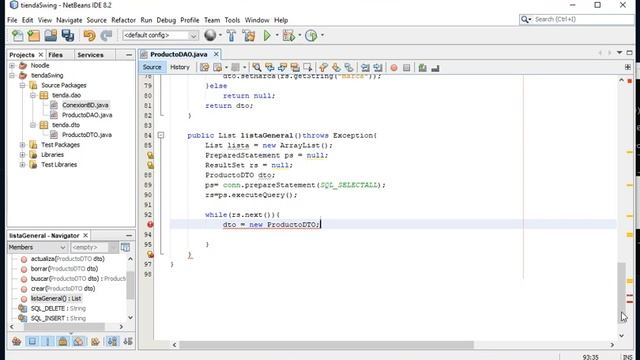Open the Run project dropdown arrow
This screenshot has width=640, height=360.
tap(277, 36)
